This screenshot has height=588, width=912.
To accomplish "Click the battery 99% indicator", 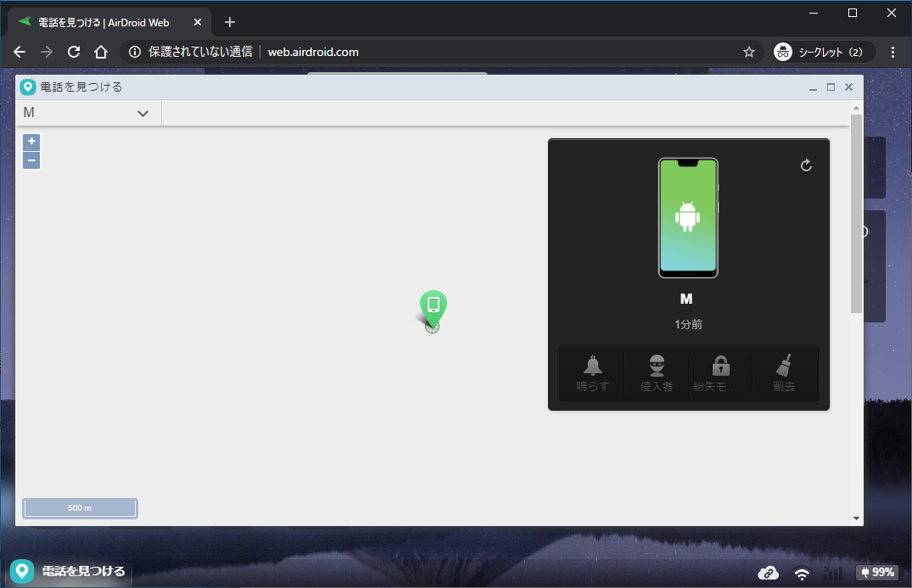I will coord(876,573).
